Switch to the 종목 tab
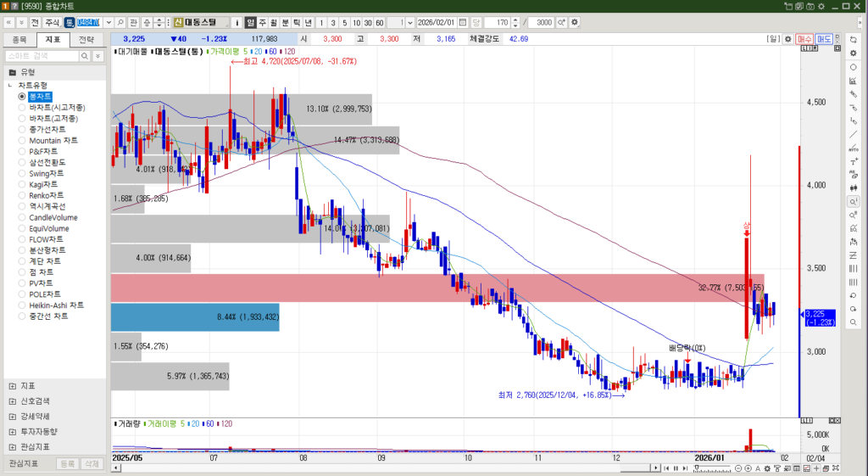The width and height of the screenshot is (868, 476). (x=19, y=39)
